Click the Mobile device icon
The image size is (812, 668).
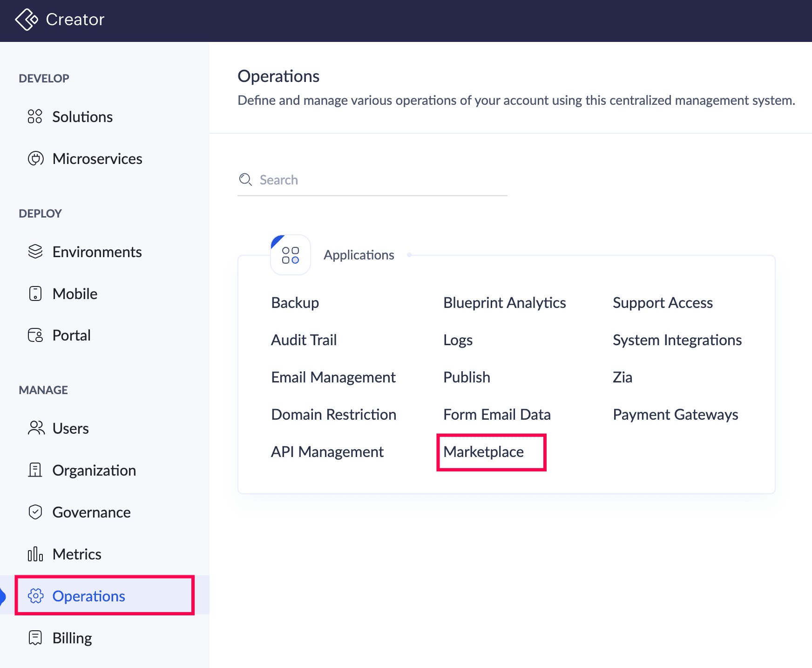(35, 293)
